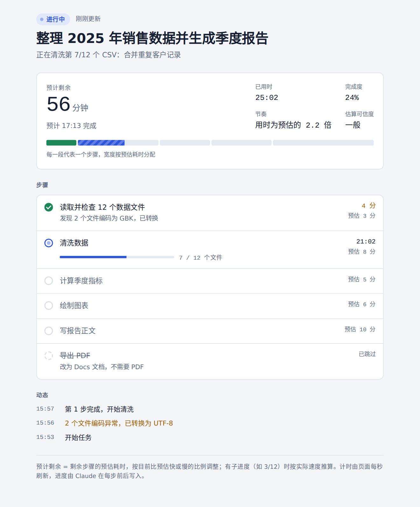
Task: Click the caption 每一段代表一个步骤
Action: [x=101, y=155]
